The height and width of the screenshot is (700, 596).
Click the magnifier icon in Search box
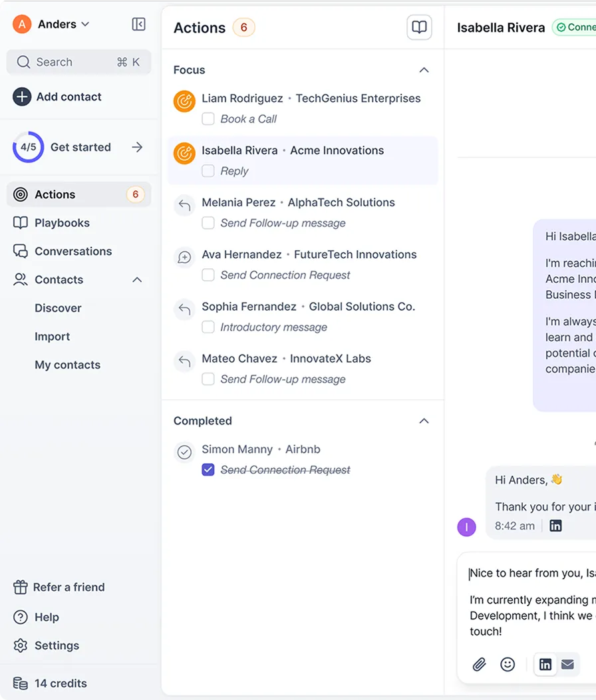23,62
